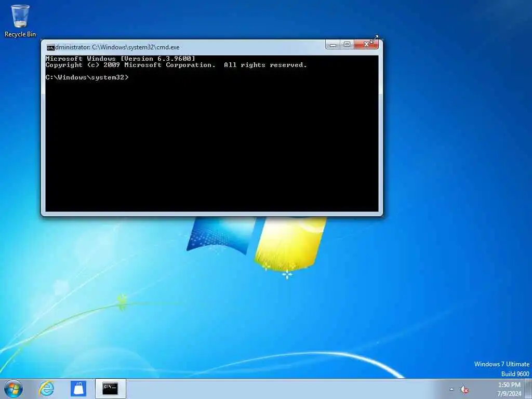Open cmd.exe window system menu icon
Image resolution: width=532 pixels, height=399 pixels.
tap(50, 47)
